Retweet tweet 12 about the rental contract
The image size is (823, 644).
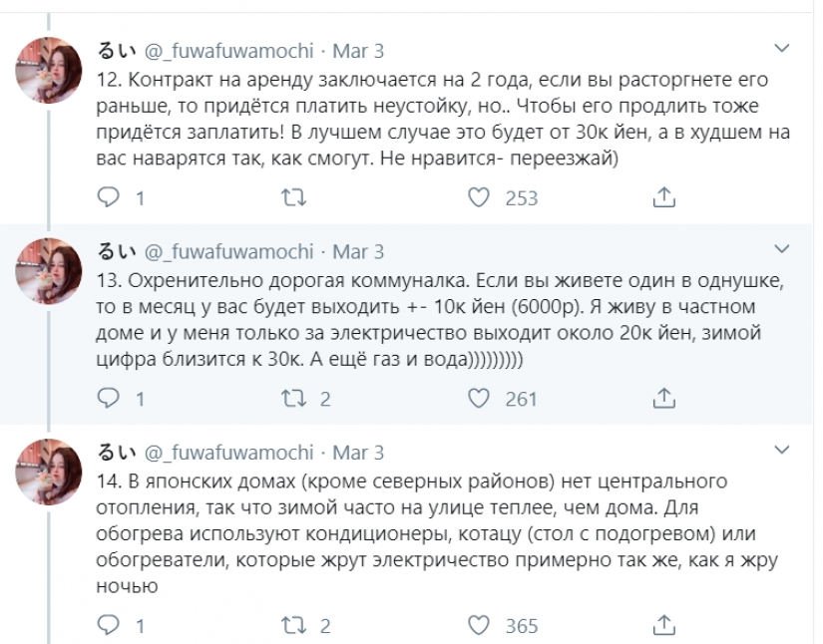(x=293, y=198)
